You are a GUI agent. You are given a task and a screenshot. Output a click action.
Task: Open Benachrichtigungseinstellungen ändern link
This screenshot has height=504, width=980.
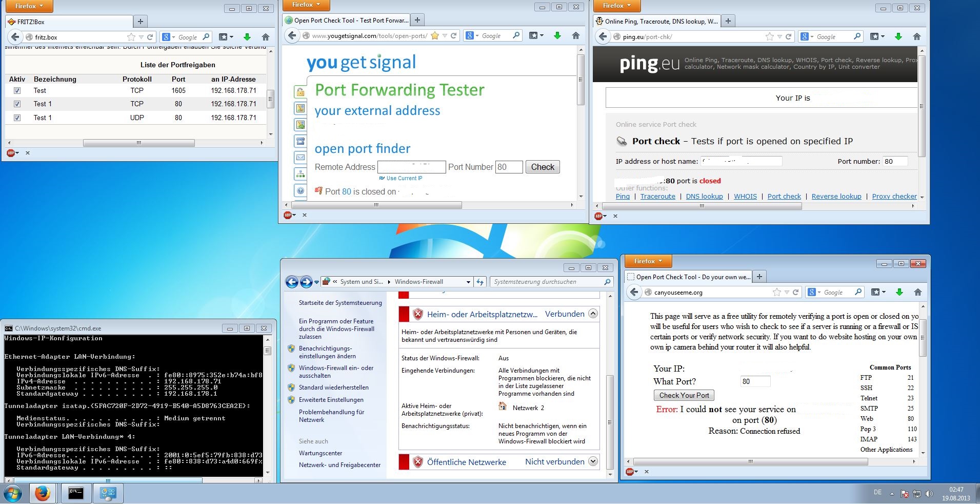pyautogui.click(x=327, y=352)
